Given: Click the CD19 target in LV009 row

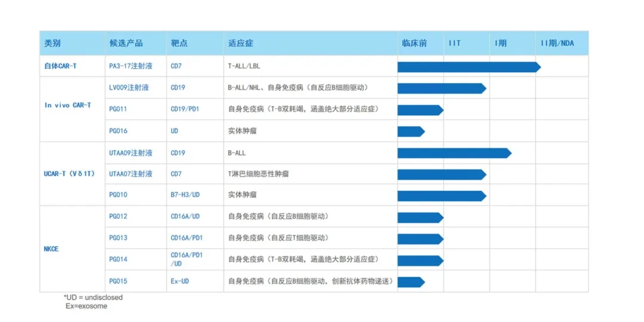Looking at the screenshot, I should pyautogui.click(x=178, y=87).
